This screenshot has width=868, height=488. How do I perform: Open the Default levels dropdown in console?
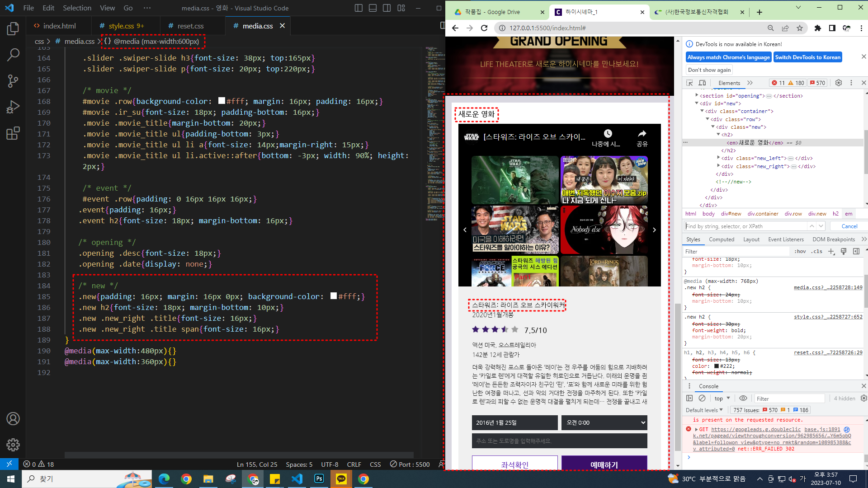click(704, 410)
